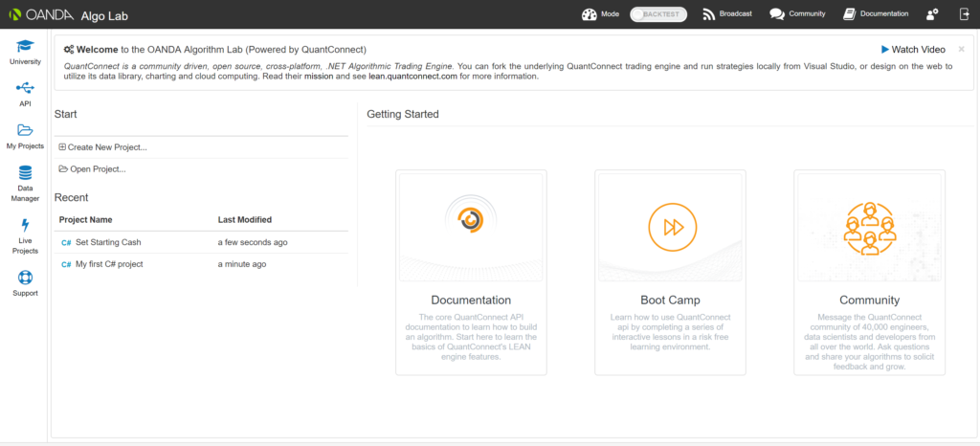Open the Boot Camp card
980x446 pixels.
point(670,272)
